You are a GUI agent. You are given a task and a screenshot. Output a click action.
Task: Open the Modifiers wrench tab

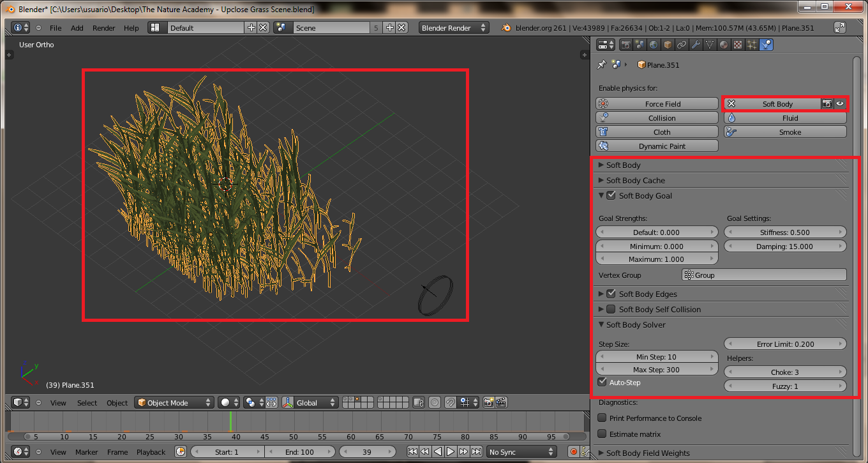coord(696,45)
